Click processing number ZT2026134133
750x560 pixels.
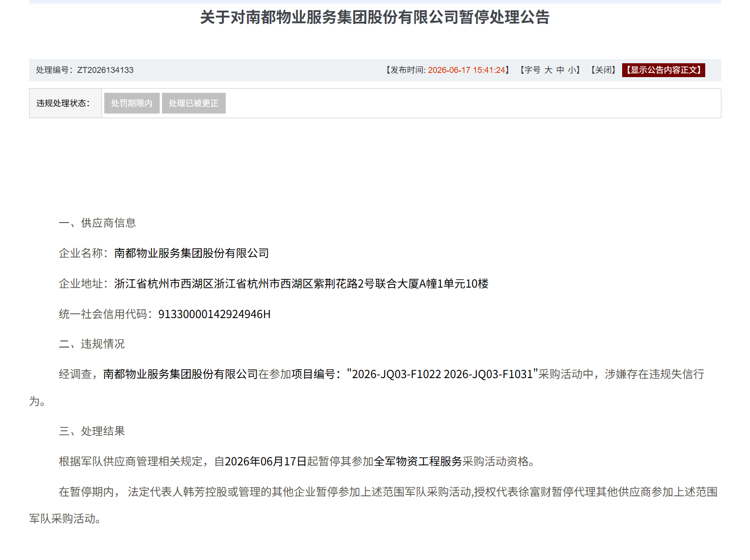pos(105,70)
